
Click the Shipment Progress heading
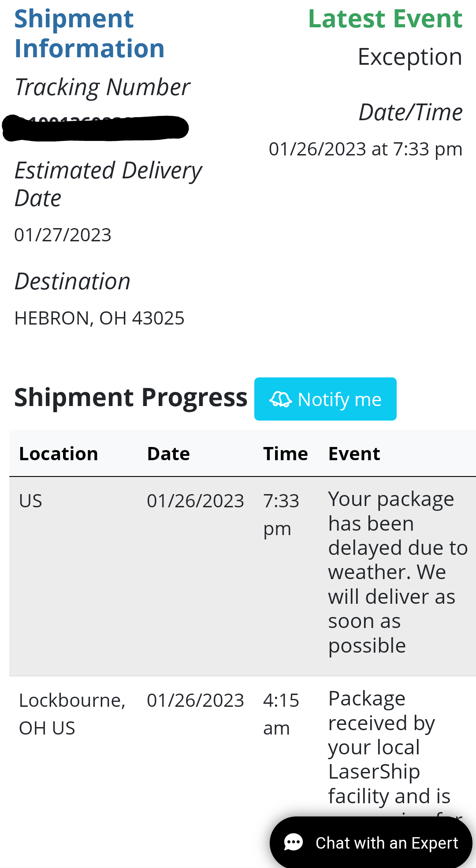click(x=130, y=398)
